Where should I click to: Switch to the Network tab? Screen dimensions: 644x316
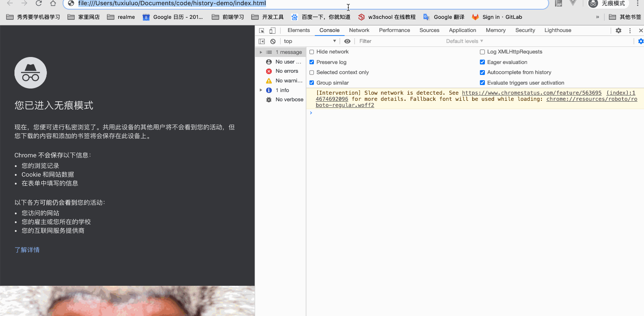(x=359, y=30)
